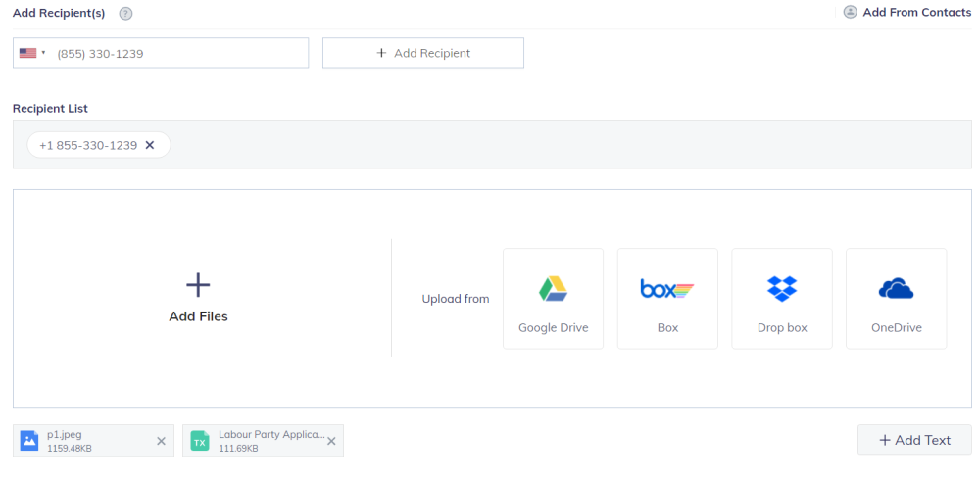The image size is (980, 481).
Task: Click the Add From Contacts person icon
Action: click(x=850, y=12)
